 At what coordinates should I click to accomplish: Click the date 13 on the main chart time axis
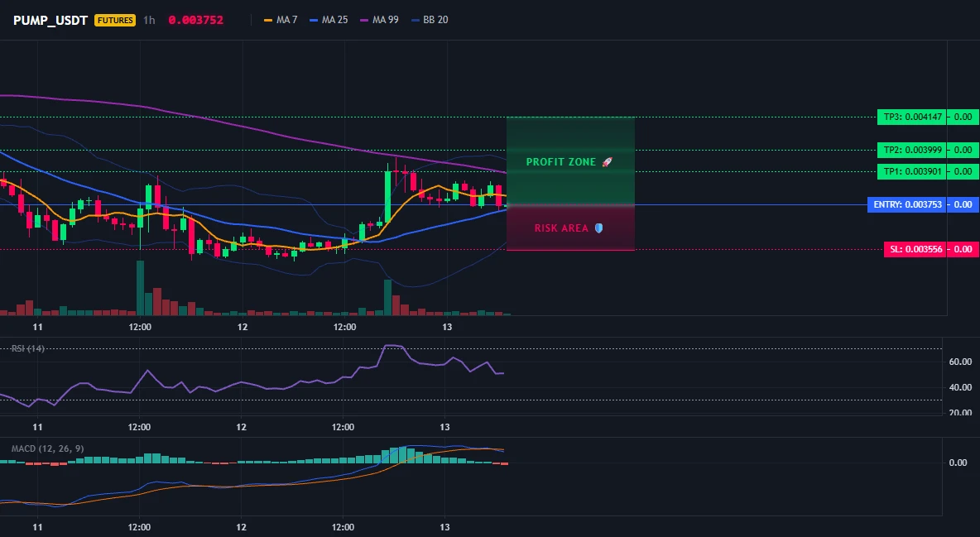pyautogui.click(x=447, y=327)
